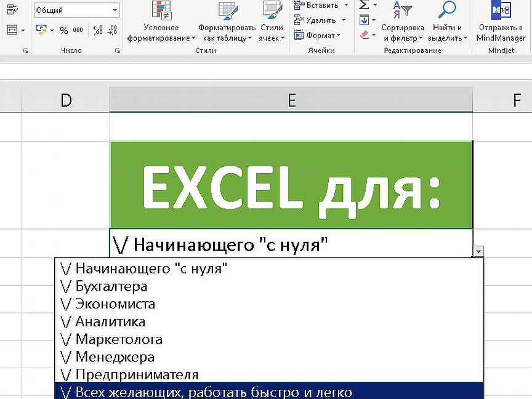Select the green EXCEL для: cell
The image size is (532, 399).
pos(291,185)
